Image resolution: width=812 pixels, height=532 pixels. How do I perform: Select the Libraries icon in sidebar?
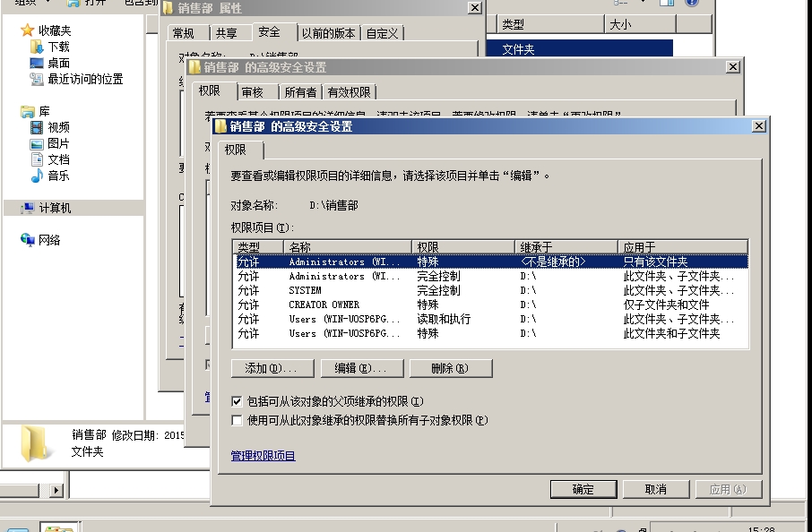[28, 111]
